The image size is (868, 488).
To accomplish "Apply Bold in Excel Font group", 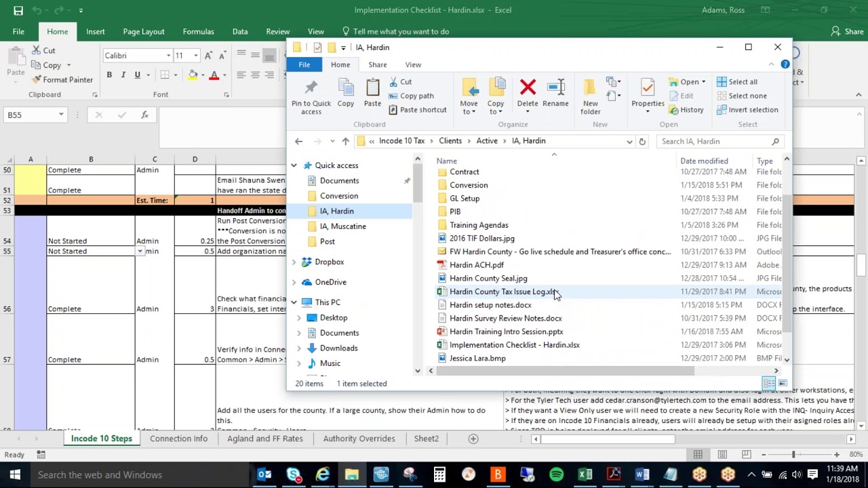I will point(109,75).
